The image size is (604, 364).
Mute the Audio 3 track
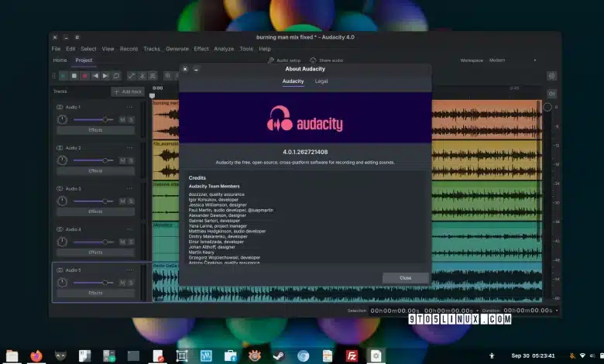[122, 201]
